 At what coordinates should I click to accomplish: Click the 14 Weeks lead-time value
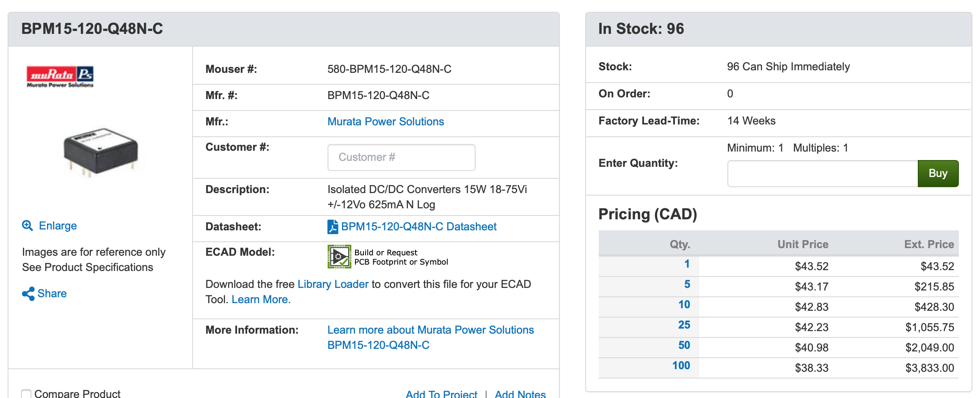[x=752, y=121]
